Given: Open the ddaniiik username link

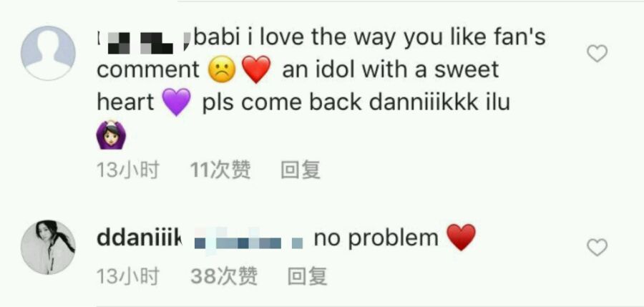Looking at the screenshot, I should click(x=140, y=238).
